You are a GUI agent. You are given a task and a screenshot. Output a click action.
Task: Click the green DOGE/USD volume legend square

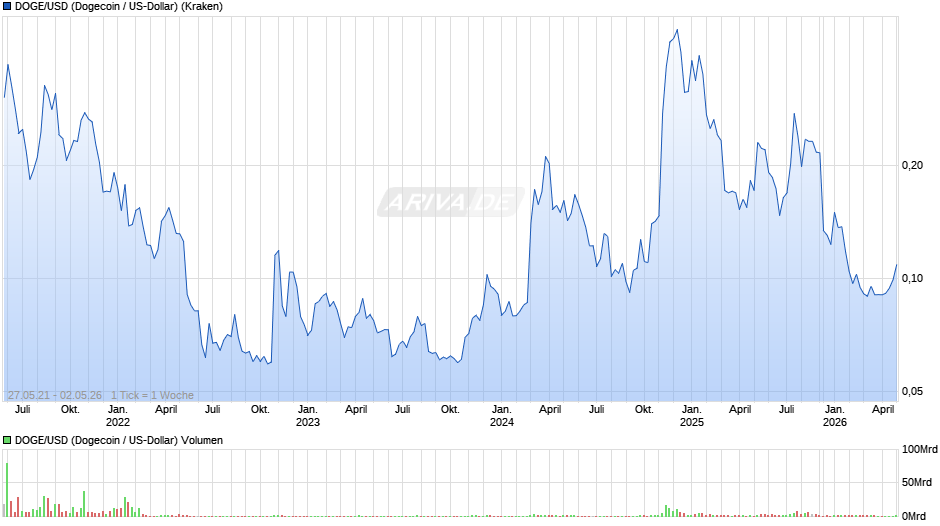pos(7,440)
